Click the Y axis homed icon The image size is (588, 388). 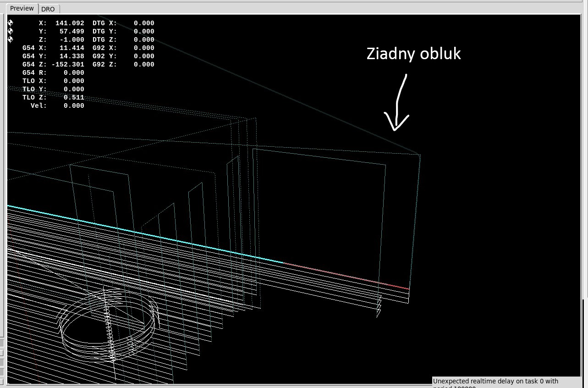(11, 31)
